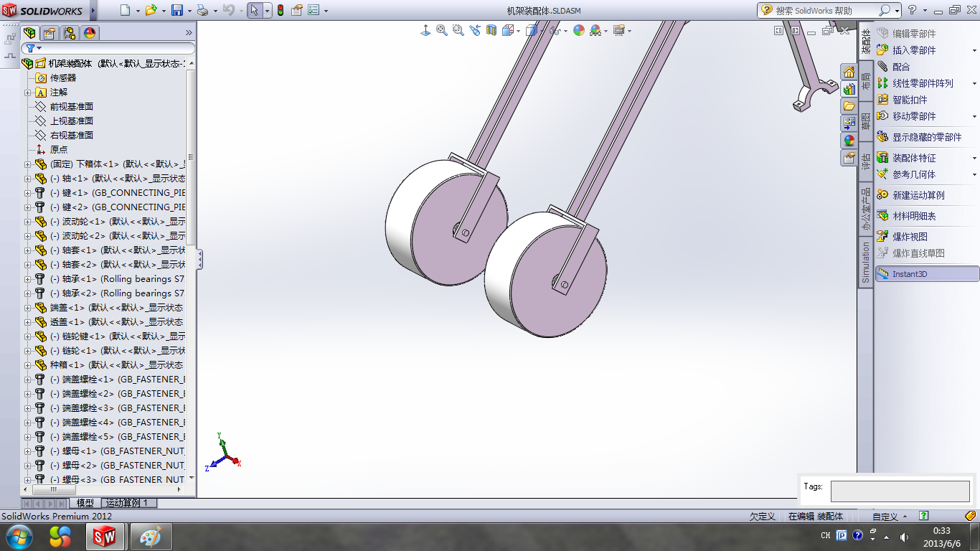Toggle the Section View icon
980x551 pixels.
tap(491, 30)
